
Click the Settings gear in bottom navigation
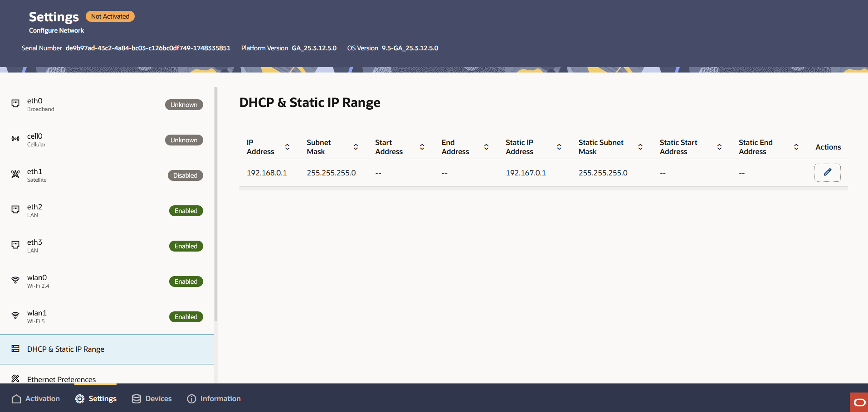pyautogui.click(x=80, y=399)
